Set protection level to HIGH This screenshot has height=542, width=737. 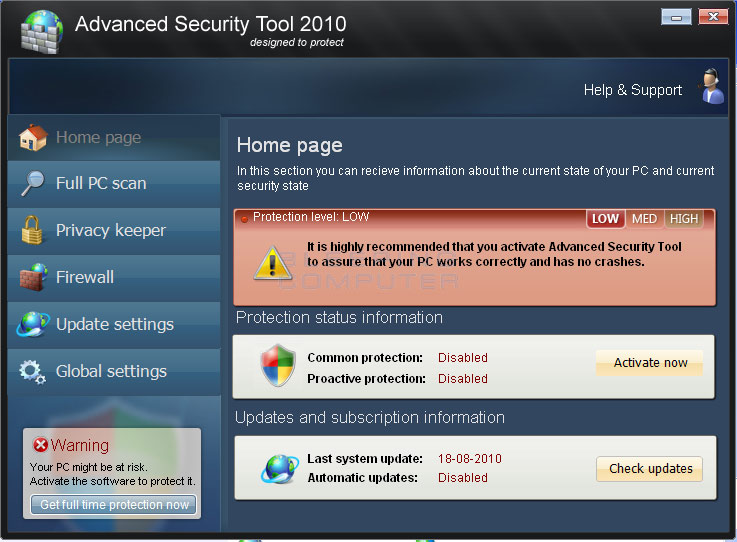[684, 219]
